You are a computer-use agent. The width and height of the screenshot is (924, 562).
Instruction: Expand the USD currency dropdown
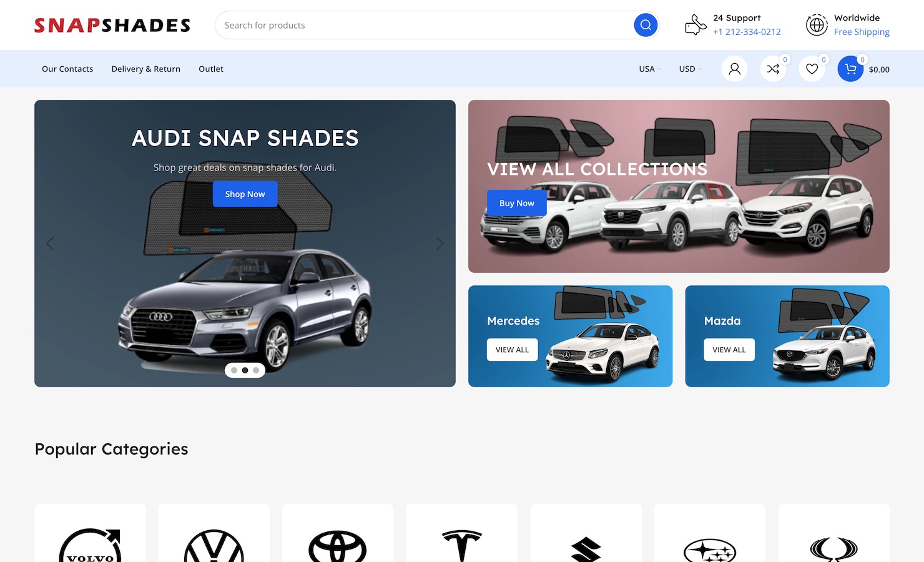(690, 69)
